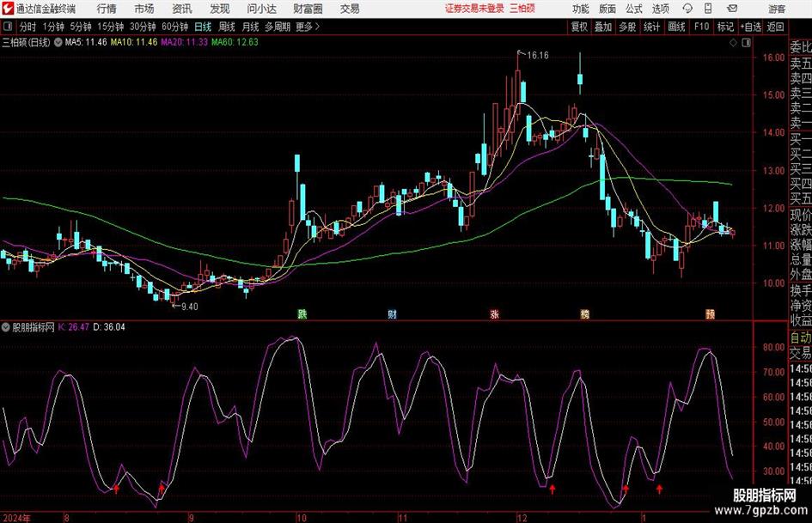Click the 画线 drawing button

point(676,27)
